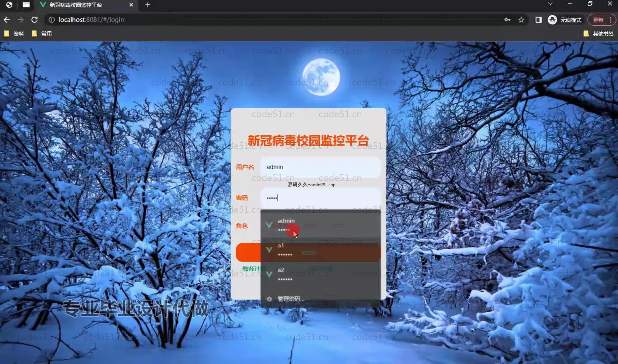
Task: Click the gear icon beside 管理密码
Action: [x=269, y=299]
